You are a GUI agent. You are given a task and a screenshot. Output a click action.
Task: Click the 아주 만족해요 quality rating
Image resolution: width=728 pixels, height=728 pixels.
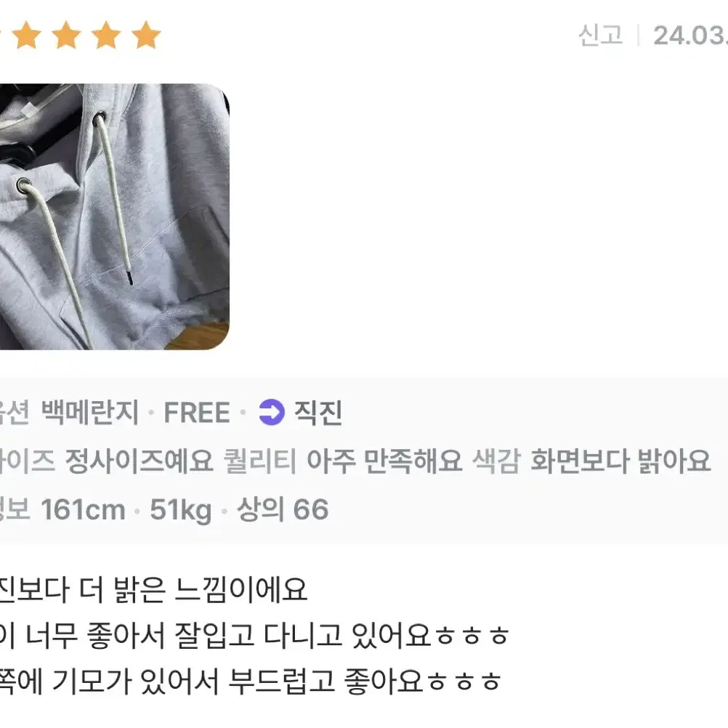pos(384,461)
